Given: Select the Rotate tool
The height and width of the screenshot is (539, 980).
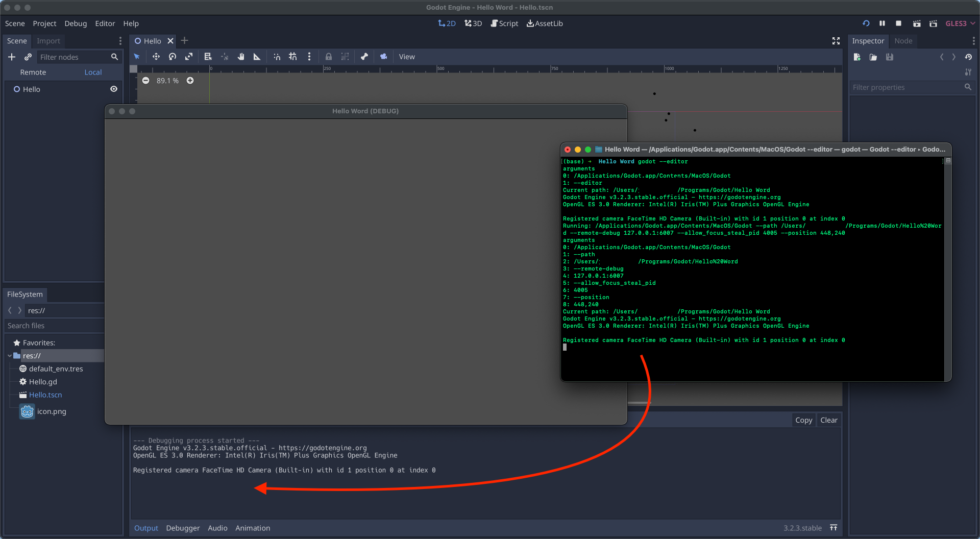Looking at the screenshot, I should [173, 57].
